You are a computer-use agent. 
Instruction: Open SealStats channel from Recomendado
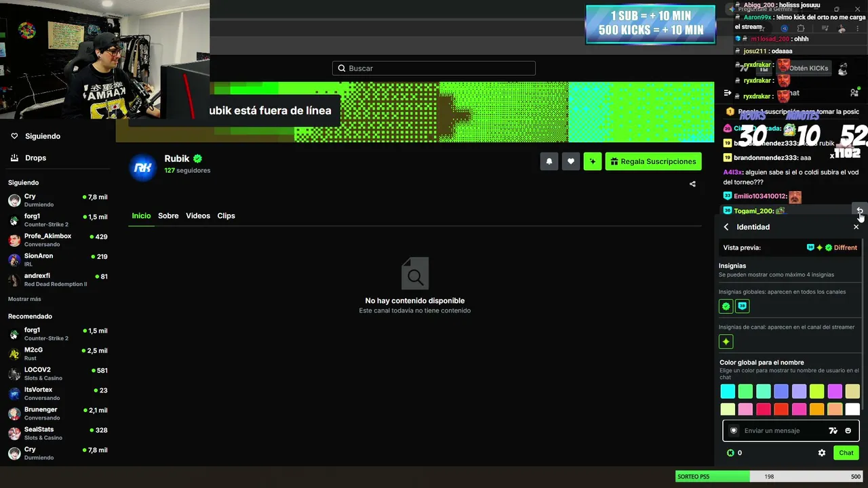click(58, 432)
